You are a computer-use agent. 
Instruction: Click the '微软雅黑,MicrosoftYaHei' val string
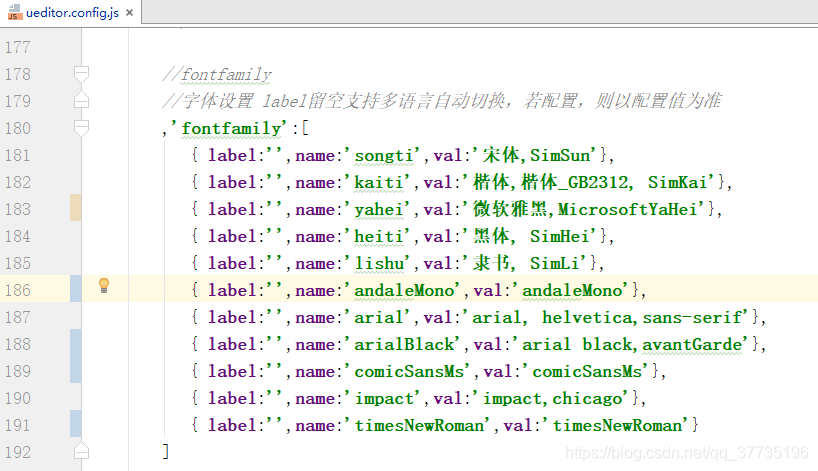tap(584, 210)
